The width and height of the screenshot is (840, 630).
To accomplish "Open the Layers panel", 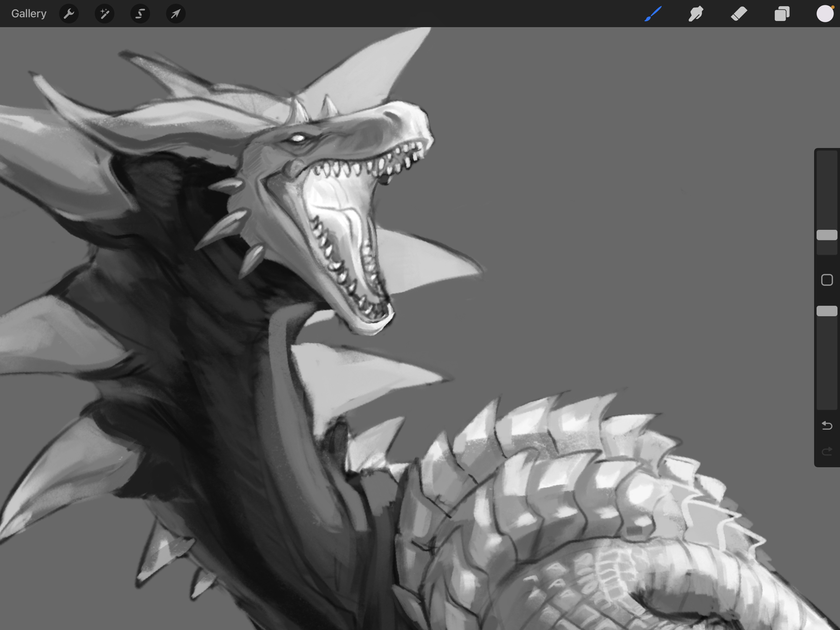I will click(782, 13).
